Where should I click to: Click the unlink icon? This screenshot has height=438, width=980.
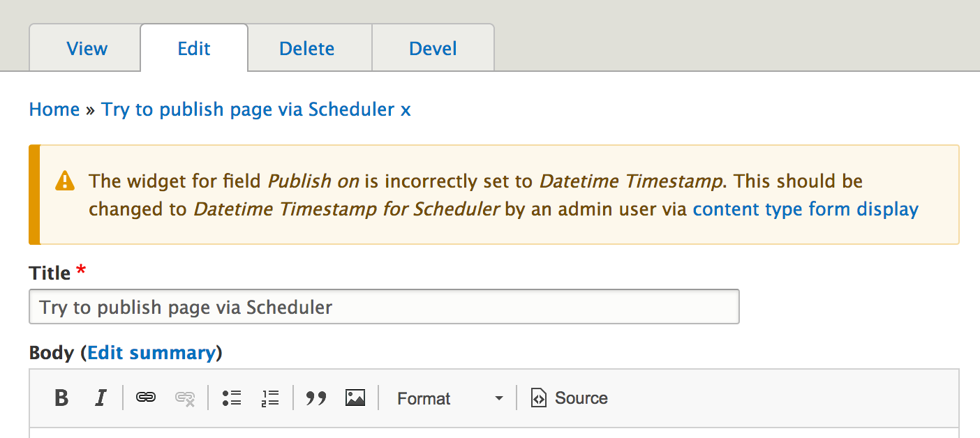[x=184, y=398]
